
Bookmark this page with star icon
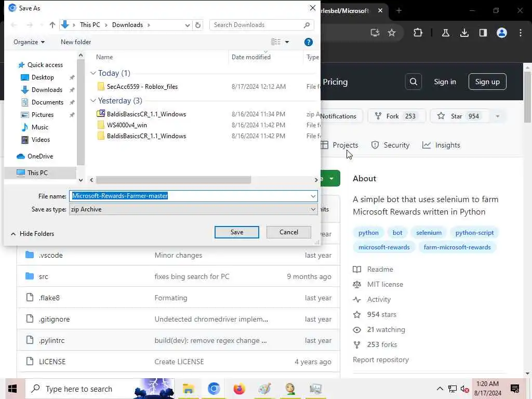point(392,33)
